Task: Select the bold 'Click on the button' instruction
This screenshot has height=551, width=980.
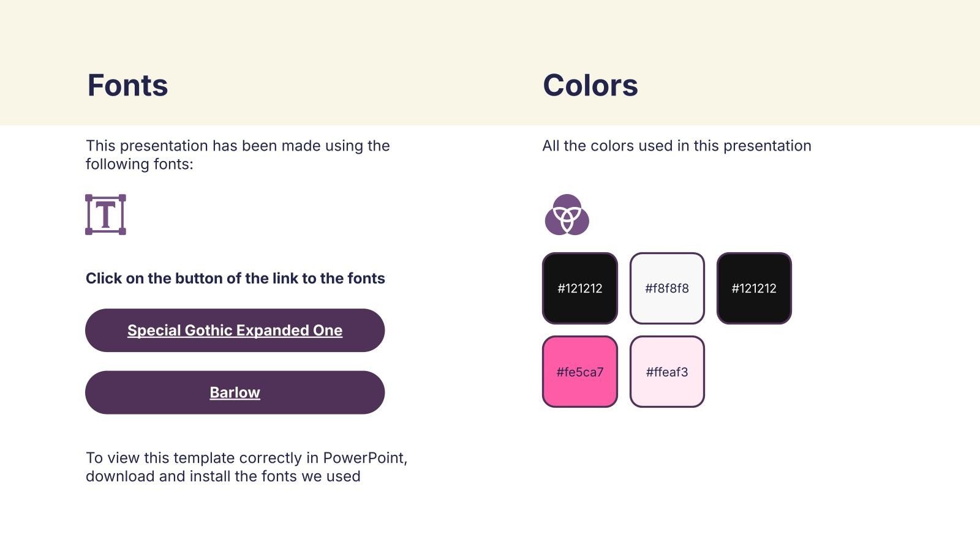Action: (x=235, y=279)
